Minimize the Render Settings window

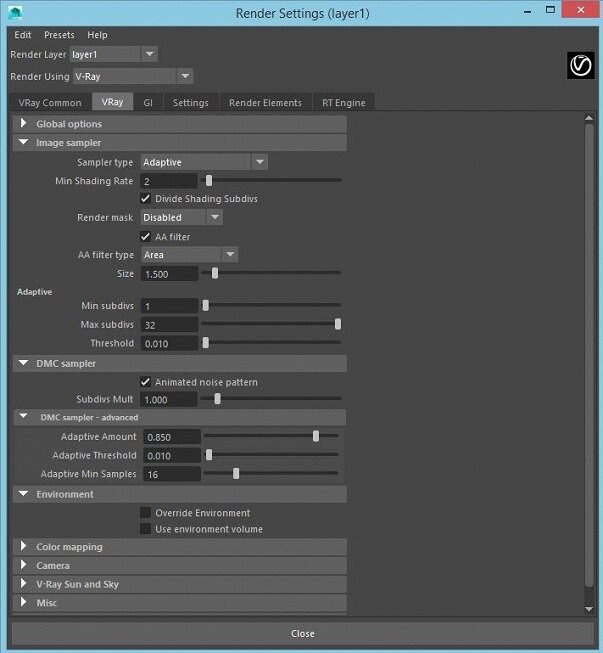click(x=528, y=11)
